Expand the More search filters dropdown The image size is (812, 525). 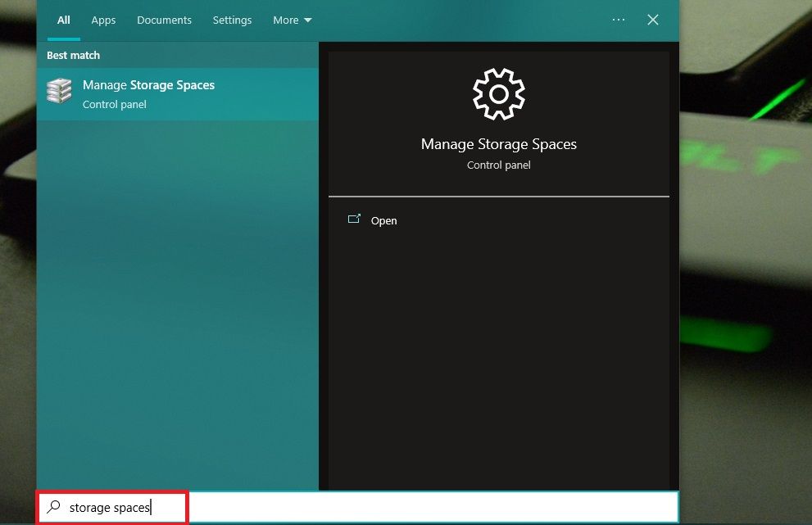[292, 20]
